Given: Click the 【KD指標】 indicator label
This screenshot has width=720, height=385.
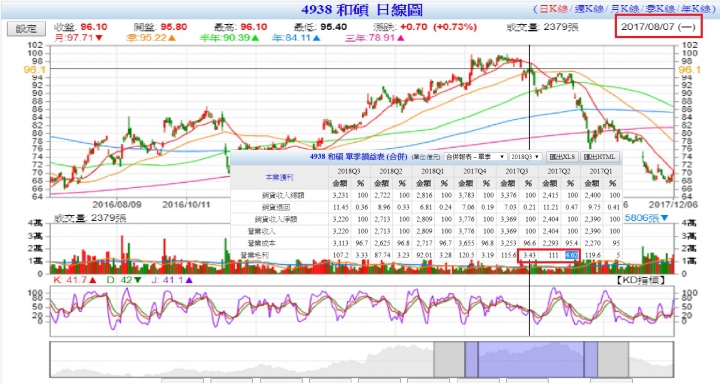Looking at the screenshot, I should [x=641, y=280].
